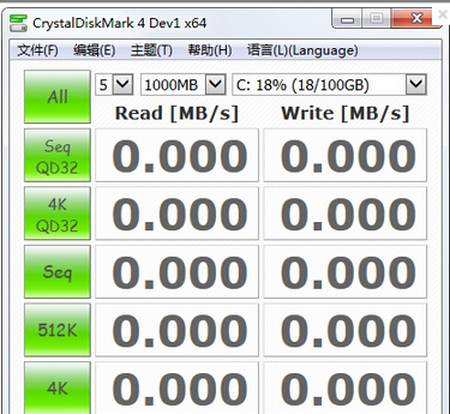Image resolution: width=450 pixels, height=414 pixels.
Task: Start the 4K QD32 test
Action: pos(57,213)
